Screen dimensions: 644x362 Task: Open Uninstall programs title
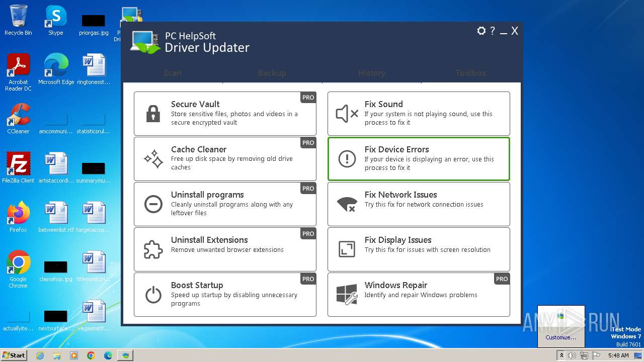(x=207, y=195)
